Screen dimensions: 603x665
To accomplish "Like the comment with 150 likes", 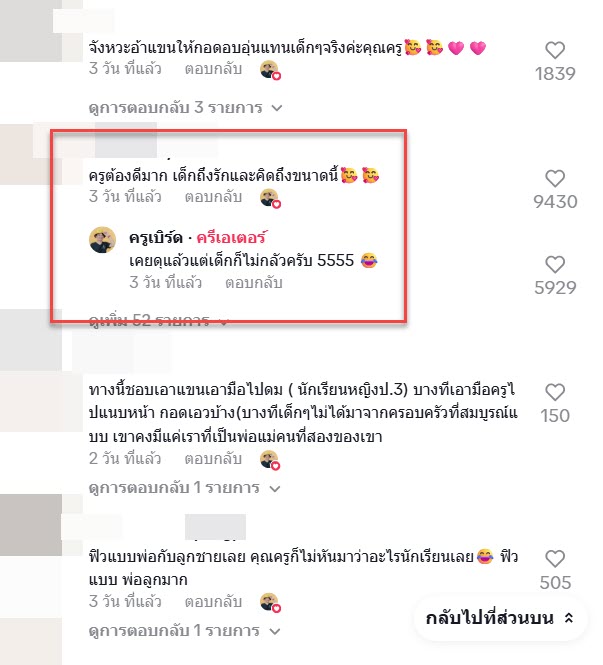I will [x=555, y=392].
